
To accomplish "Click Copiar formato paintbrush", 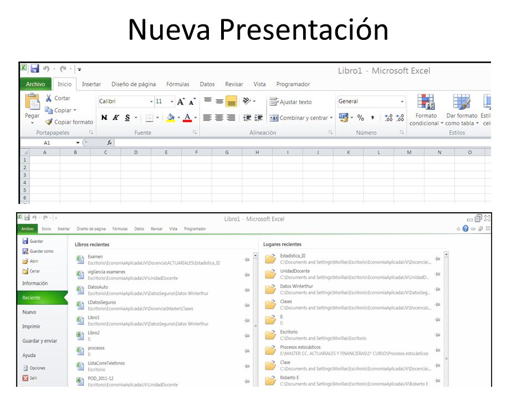I will click(x=69, y=122).
